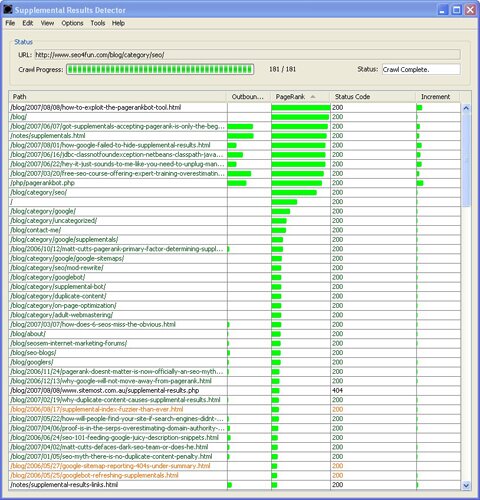The width and height of the screenshot is (480, 500).
Task: Select row /blog/category/duplicate-content/
Action: coord(235,296)
